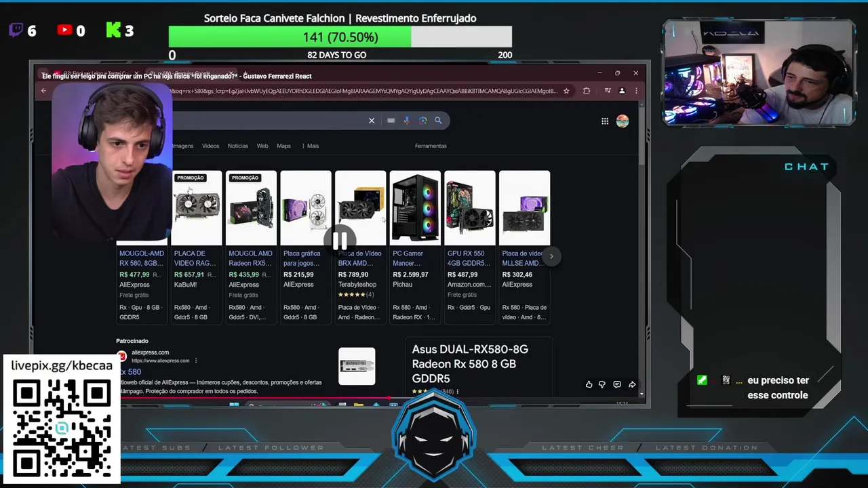
Task: Click the Windows Start icon in embedded taskbar
Action: pyautogui.click(x=234, y=405)
